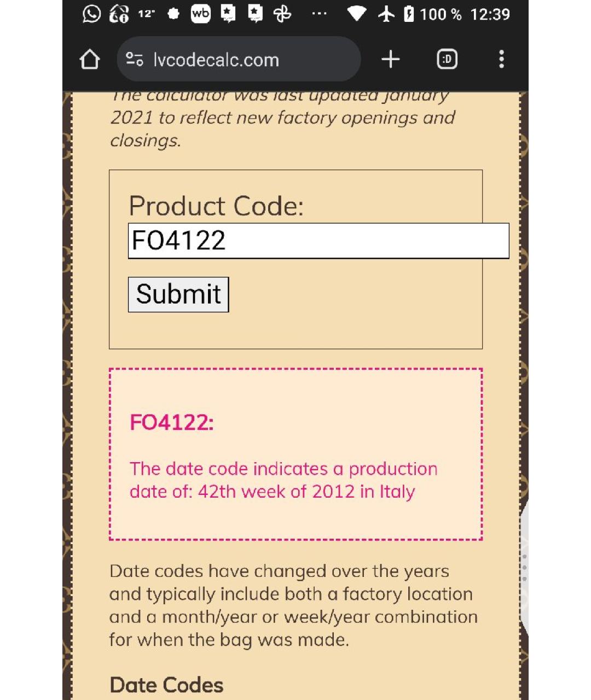Click the Submit button
The image size is (591, 700).
click(x=178, y=295)
